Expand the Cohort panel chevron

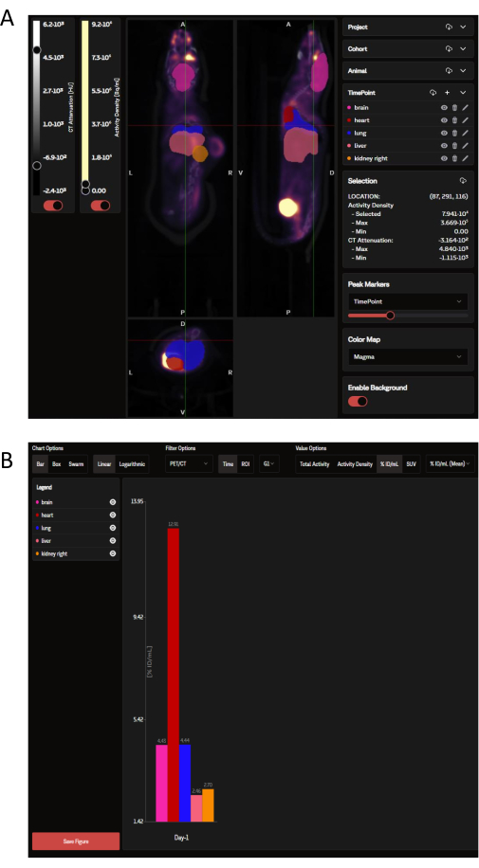coord(463,48)
